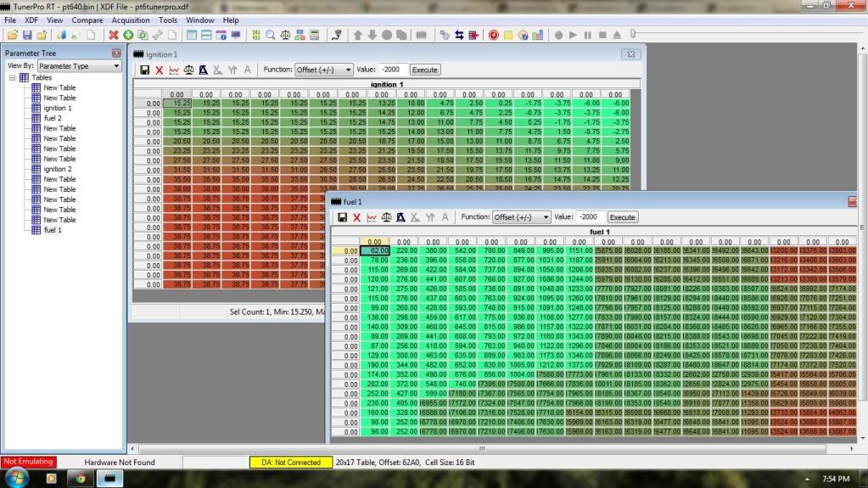Click the green binary digits icon in toolbar
Screen dimensions: 868x488
pyautogui.click(x=255, y=35)
